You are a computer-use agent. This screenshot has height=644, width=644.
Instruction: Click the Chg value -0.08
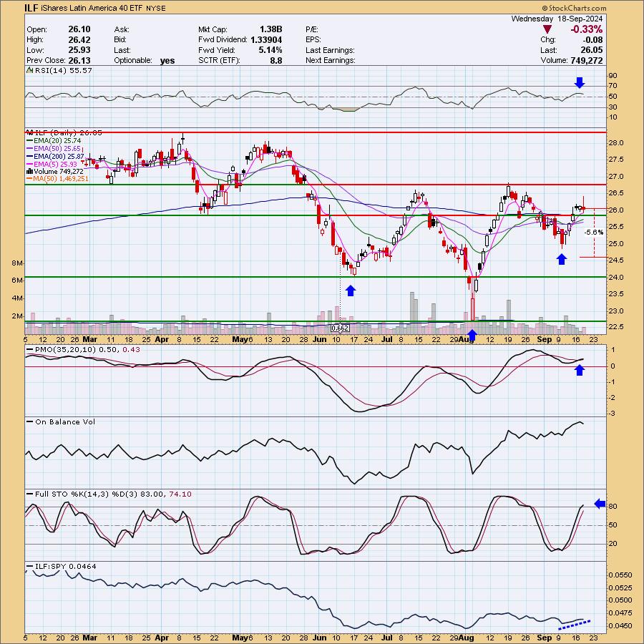(592, 40)
